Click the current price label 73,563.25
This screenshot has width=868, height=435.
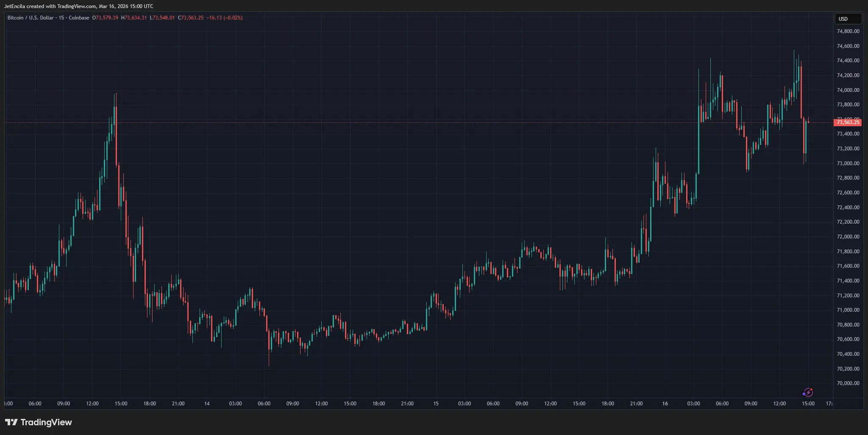click(848, 122)
